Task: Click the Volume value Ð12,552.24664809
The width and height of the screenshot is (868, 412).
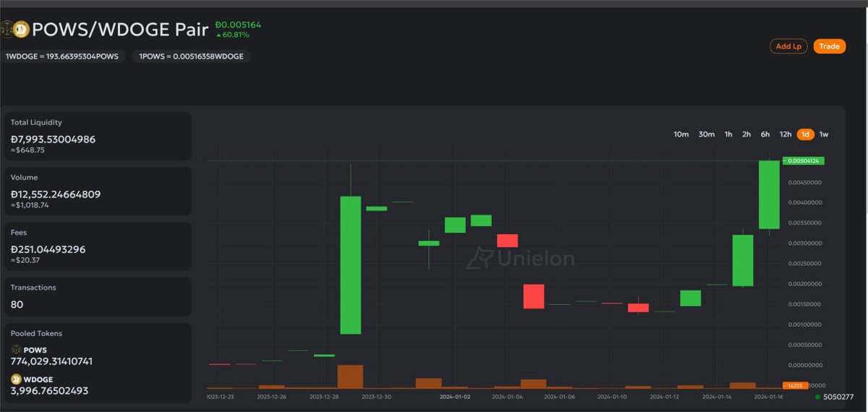Action: (56, 194)
